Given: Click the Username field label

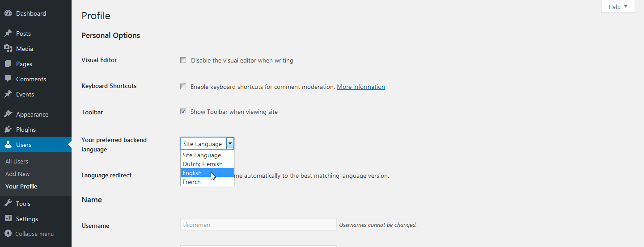Looking at the screenshot, I should (95, 226).
